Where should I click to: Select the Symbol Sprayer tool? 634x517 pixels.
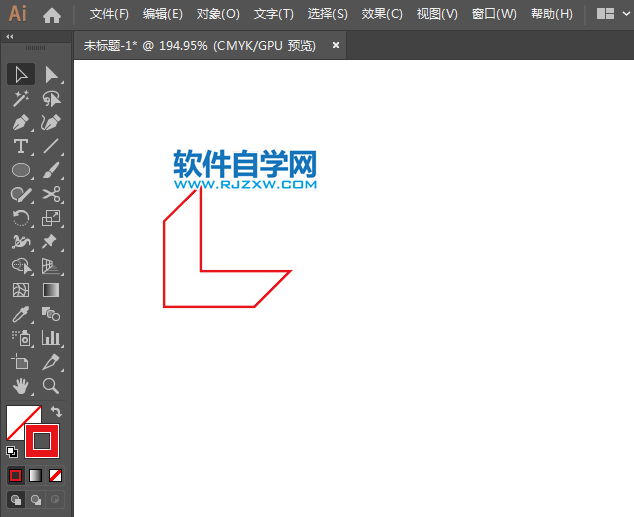pyautogui.click(x=21, y=338)
